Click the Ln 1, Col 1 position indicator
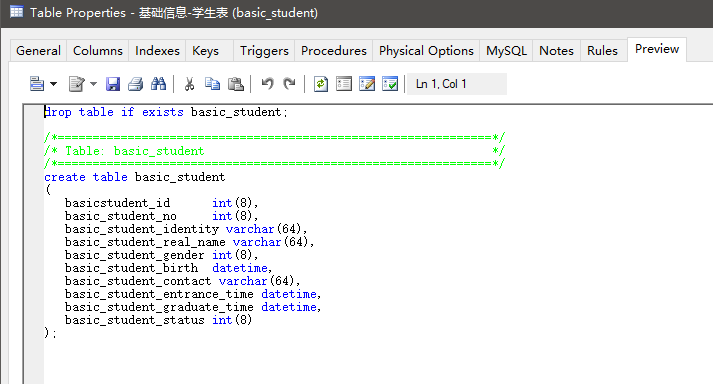The width and height of the screenshot is (713, 384). [x=457, y=84]
